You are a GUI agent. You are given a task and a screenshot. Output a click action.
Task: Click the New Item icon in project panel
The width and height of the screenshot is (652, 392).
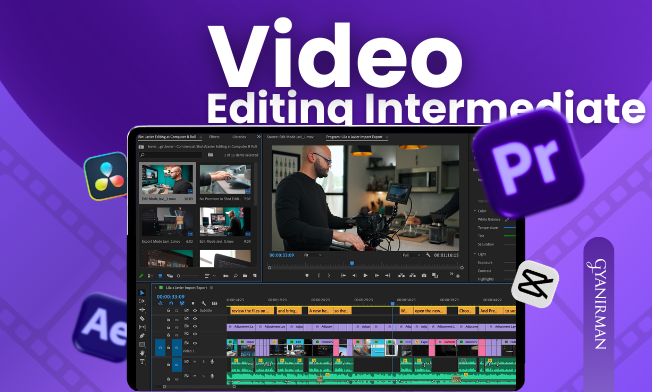[254, 276]
